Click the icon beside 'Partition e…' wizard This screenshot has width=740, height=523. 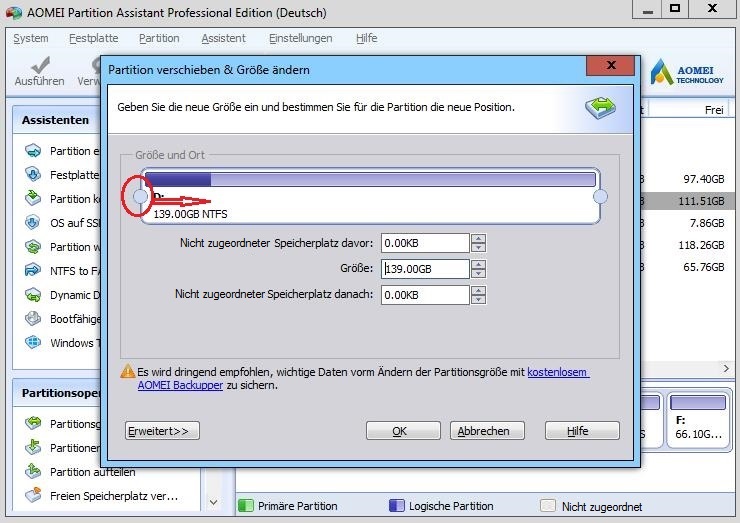pos(33,151)
